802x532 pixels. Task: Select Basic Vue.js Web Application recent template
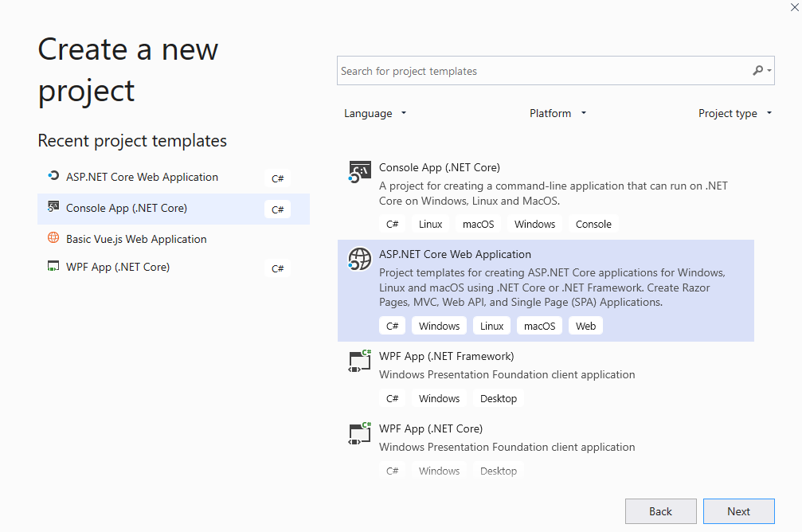coord(136,239)
